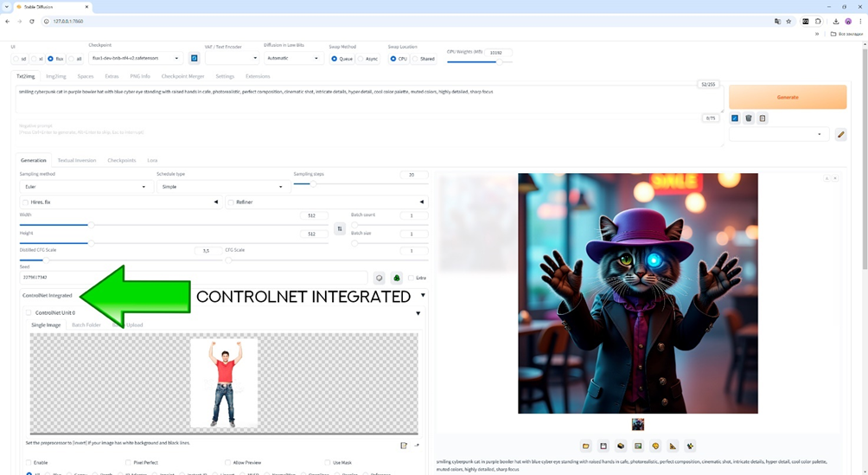Open the Checkpoint model dropdown

(x=136, y=59)
